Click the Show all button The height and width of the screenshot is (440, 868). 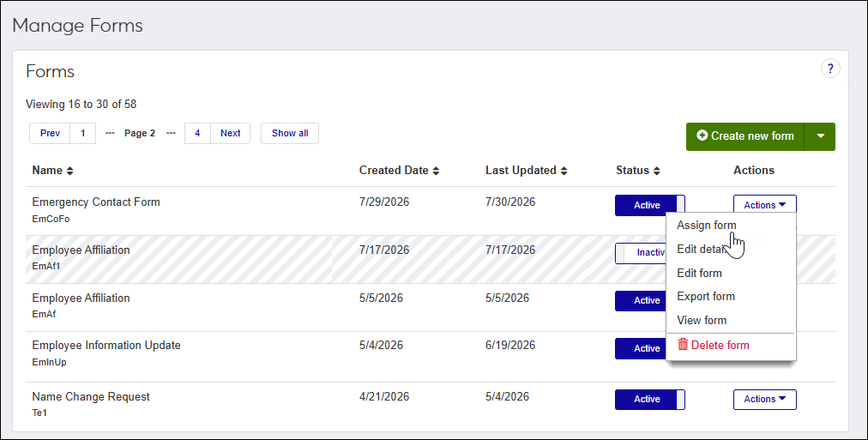pos(290,134)
